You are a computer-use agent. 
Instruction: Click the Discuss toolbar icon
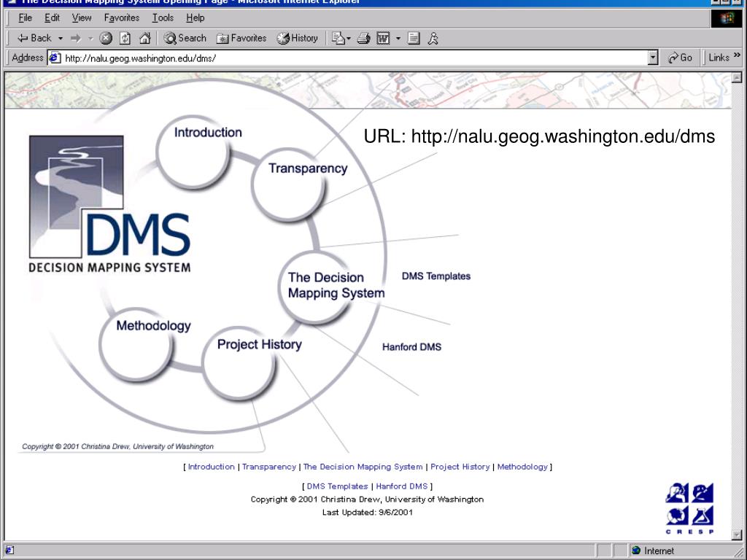click(x=414, y=38)
